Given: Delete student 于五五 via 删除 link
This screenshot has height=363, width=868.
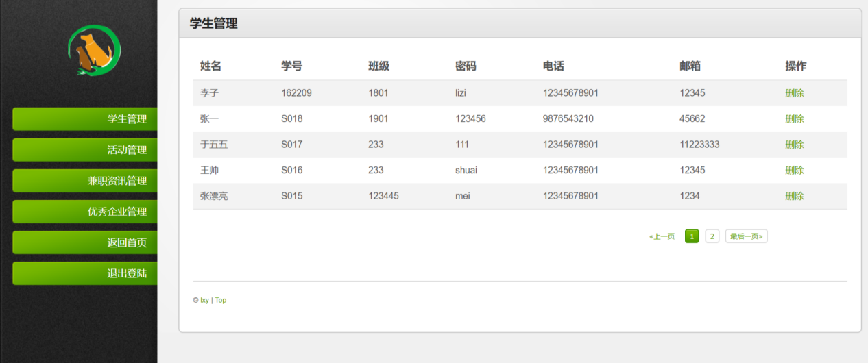Looking at the screenshot, I should tap(795, 145).
